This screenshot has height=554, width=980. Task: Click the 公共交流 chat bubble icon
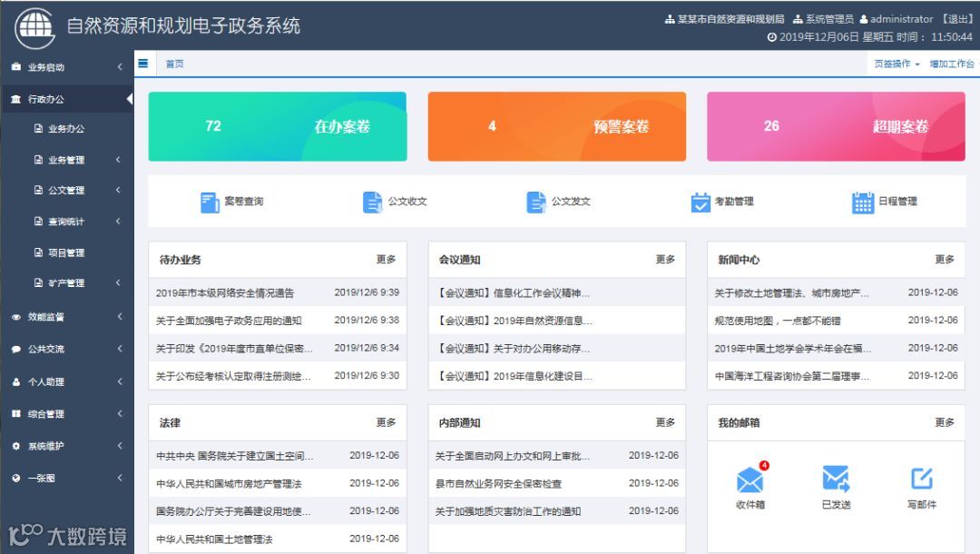[x=16, y=349]
